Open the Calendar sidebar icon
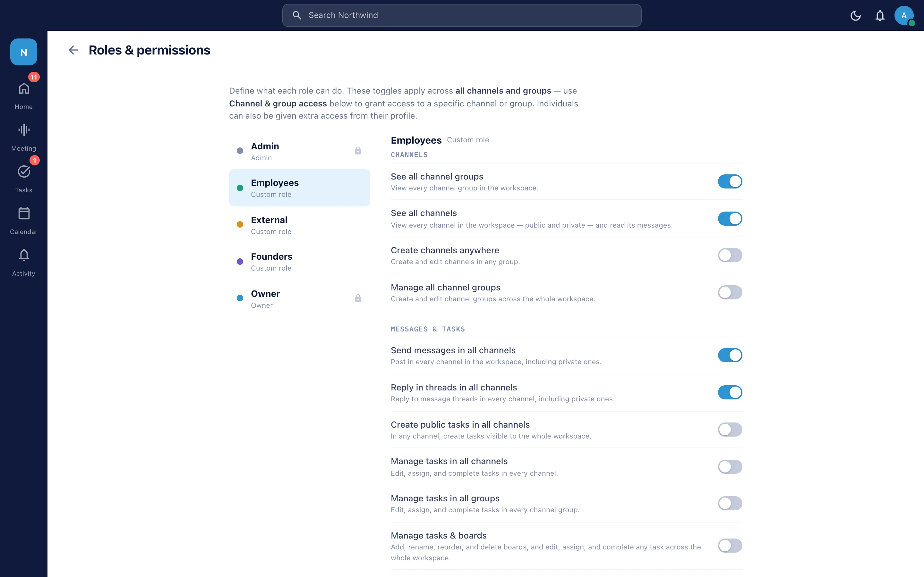 pyautogui.click(x=24, y=213)
